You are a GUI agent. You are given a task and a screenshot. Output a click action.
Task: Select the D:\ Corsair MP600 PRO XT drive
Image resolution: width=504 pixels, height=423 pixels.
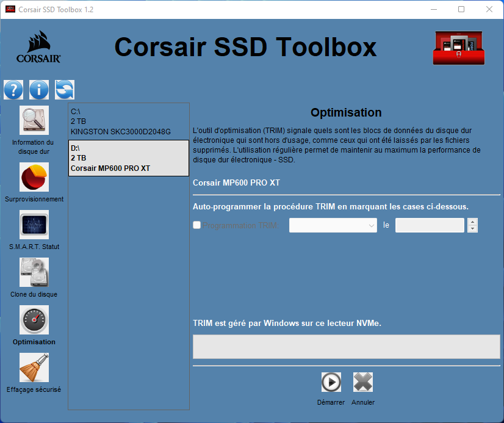click(x=129, y=158)
